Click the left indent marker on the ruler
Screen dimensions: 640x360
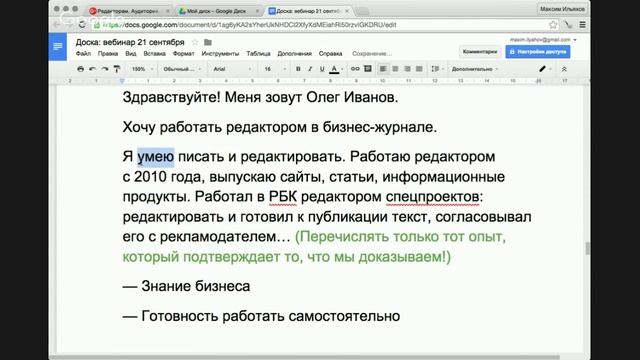(122, 81)
